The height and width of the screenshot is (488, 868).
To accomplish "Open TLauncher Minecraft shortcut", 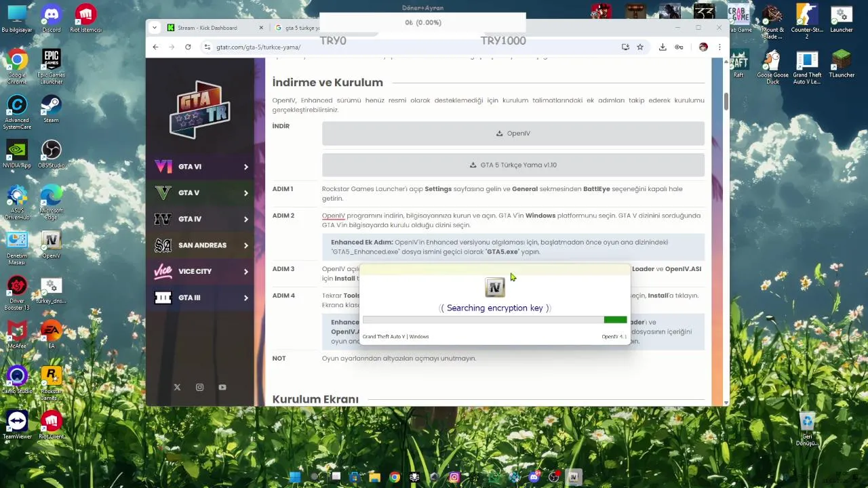I will (842, 64).
